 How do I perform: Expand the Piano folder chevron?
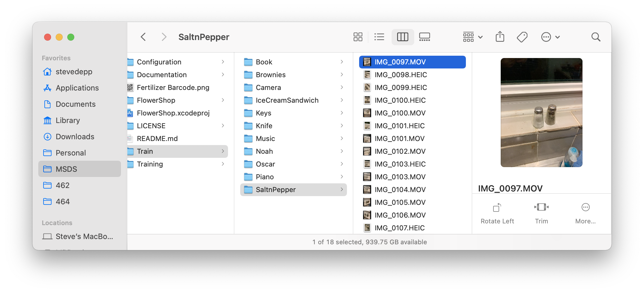click(x=342, y=177)
